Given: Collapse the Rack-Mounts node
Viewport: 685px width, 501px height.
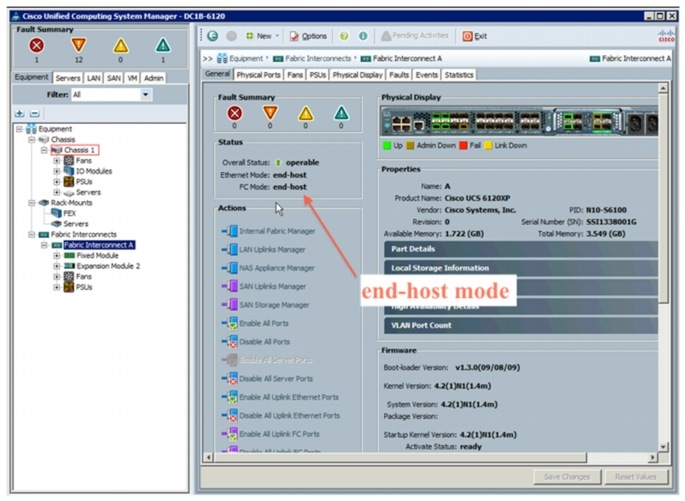Looking at the screenshot, I should click(x=31, y=203).
